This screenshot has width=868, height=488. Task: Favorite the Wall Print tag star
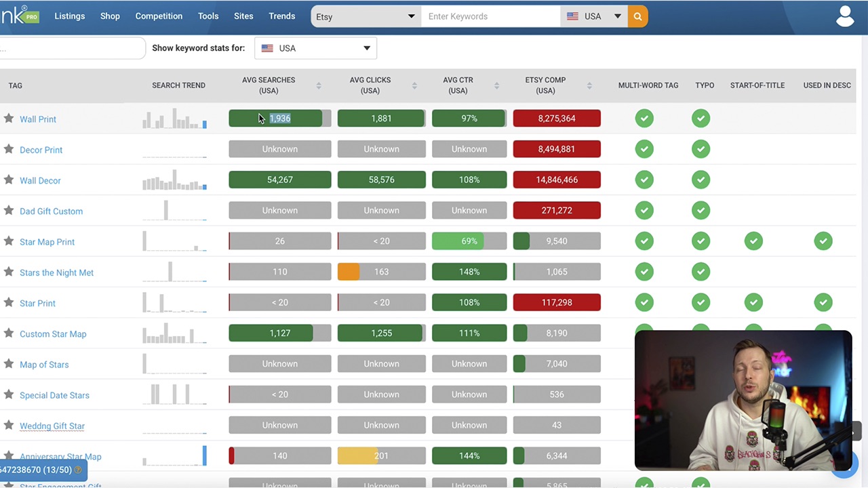click(9, 119)
